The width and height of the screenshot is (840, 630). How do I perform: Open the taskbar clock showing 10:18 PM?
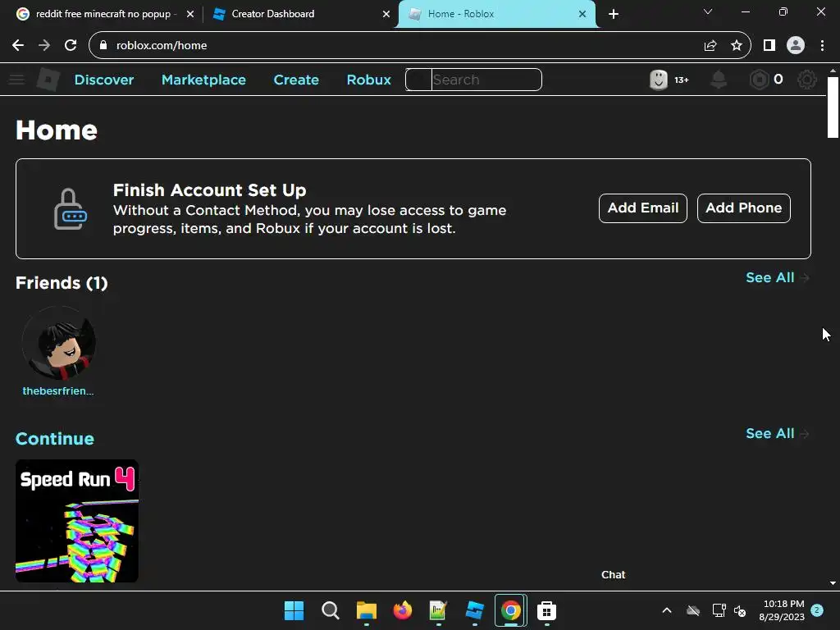click(782, 610)
